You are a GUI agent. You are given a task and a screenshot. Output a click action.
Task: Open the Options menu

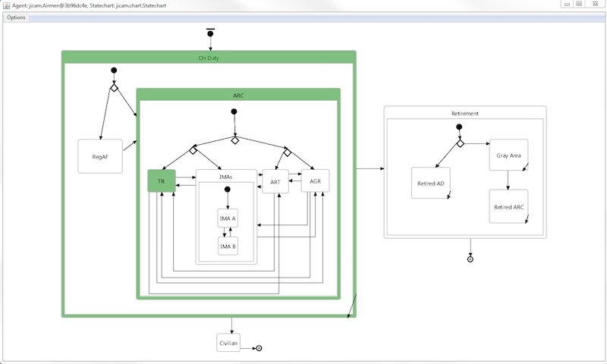(x=16, y=17)
